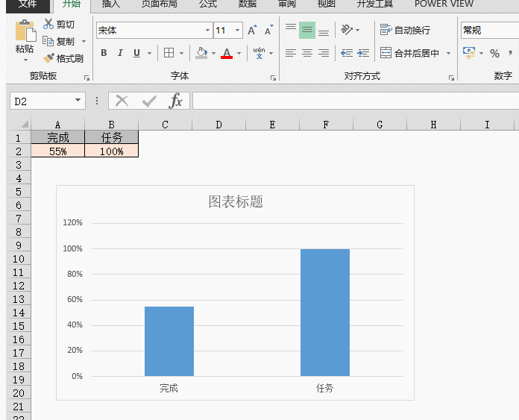Select row 10 header

[x=19, y=259]
